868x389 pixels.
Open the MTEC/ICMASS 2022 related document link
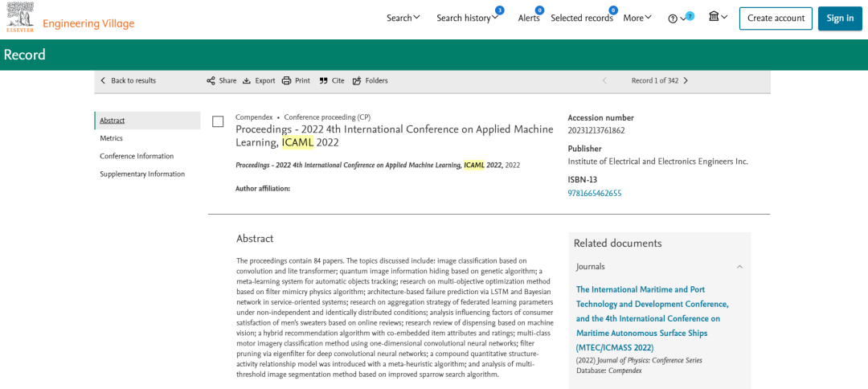tap(653, 318)
